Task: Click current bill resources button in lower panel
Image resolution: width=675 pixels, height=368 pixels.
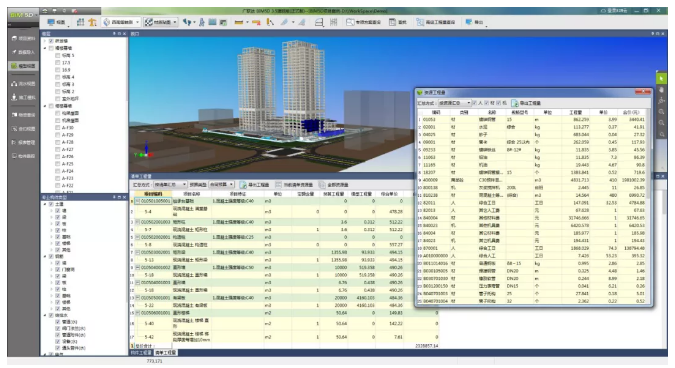Action: [294, 185]
